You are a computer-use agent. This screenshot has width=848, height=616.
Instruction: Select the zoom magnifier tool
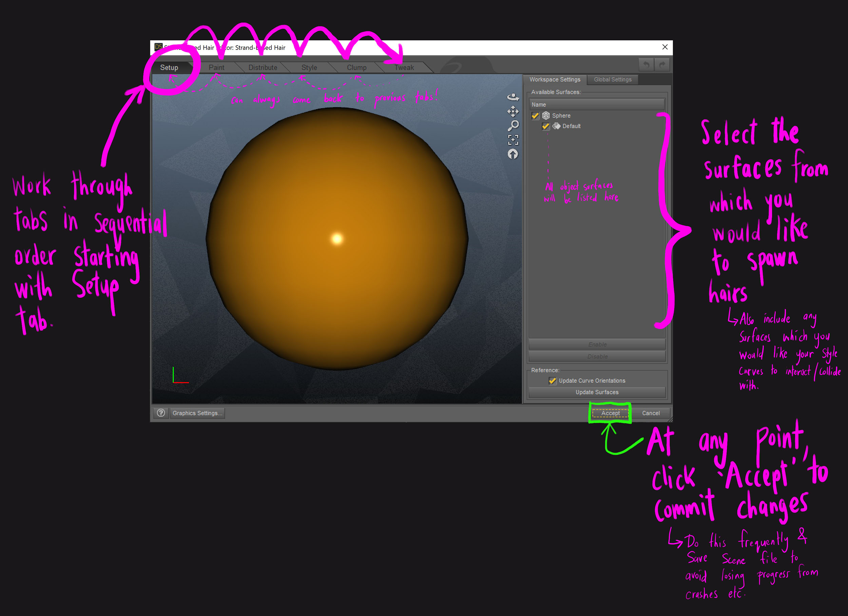tap(513, 126)
